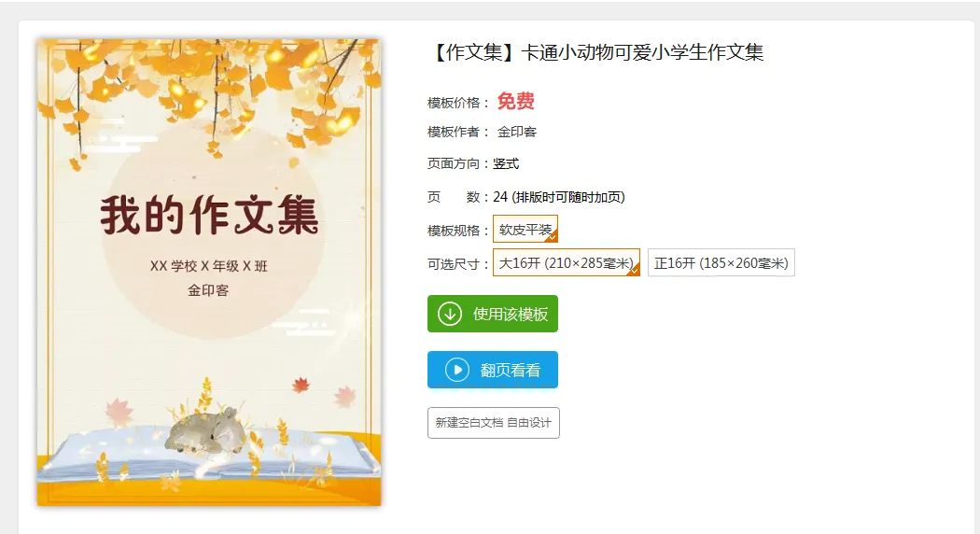This screenshot has height=534, width=980.
Task: Click the template author name 金印客
Action: click(x=517, y=132)
